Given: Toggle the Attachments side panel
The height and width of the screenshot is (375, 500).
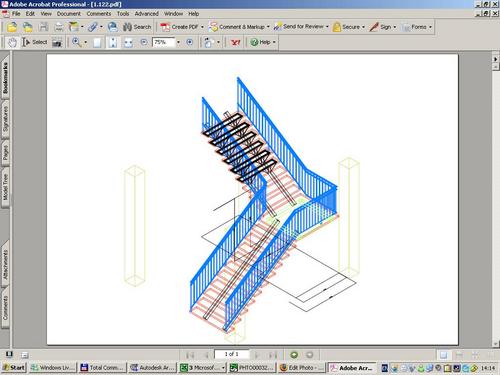Looking at the screenshot, I should coord(5,264).
